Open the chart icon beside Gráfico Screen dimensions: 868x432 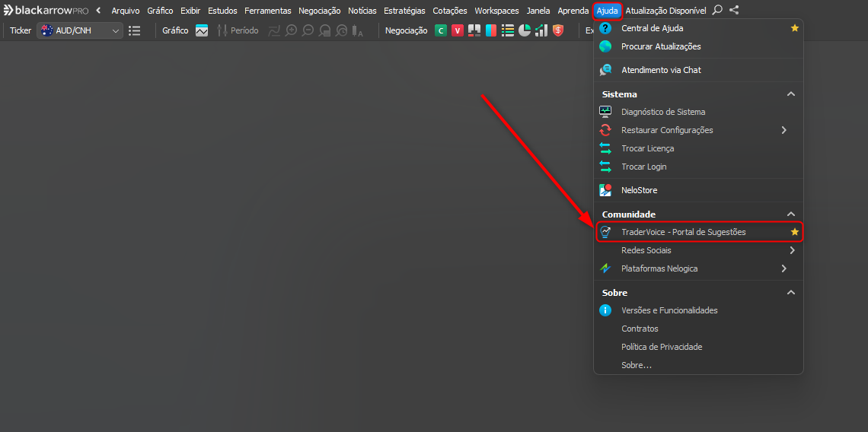click(x=202, y=31)
